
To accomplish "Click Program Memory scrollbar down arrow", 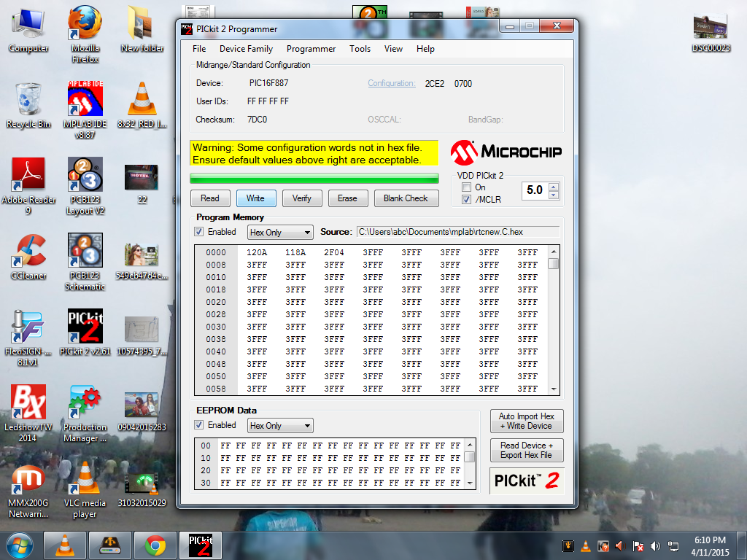I will [x=554, y=389].
